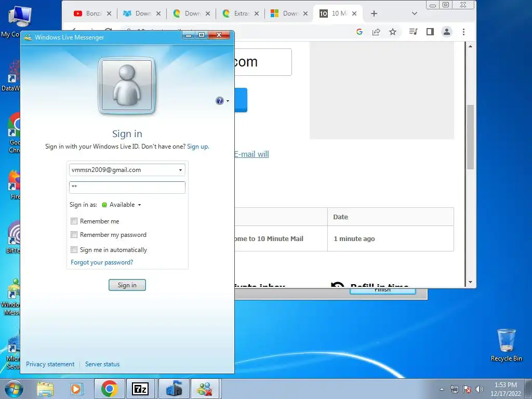Open the E-mail will link on page
This screenshot has width=532, height=399.
pos(251,154)
